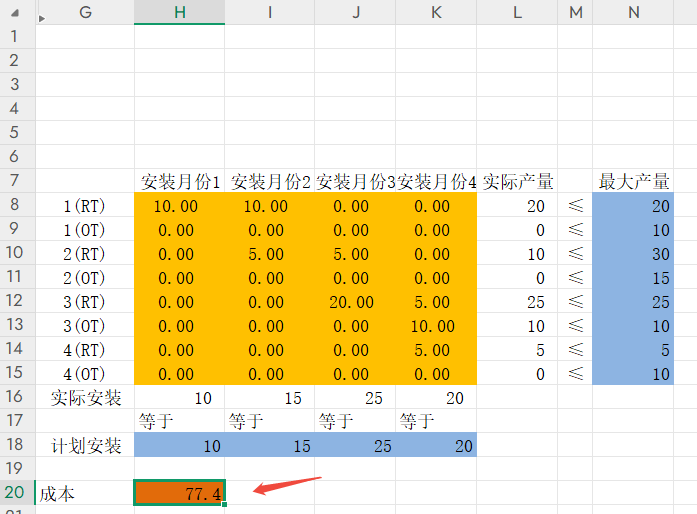Select column L header
The height and width of the screenshot is (514, 697).
point(517,12)
